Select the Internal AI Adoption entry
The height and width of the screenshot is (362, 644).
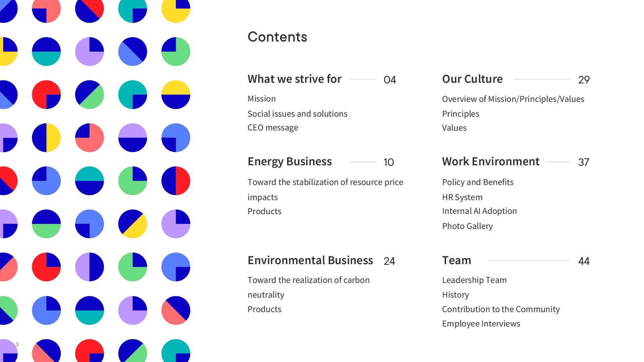click(x=479, y=211)
